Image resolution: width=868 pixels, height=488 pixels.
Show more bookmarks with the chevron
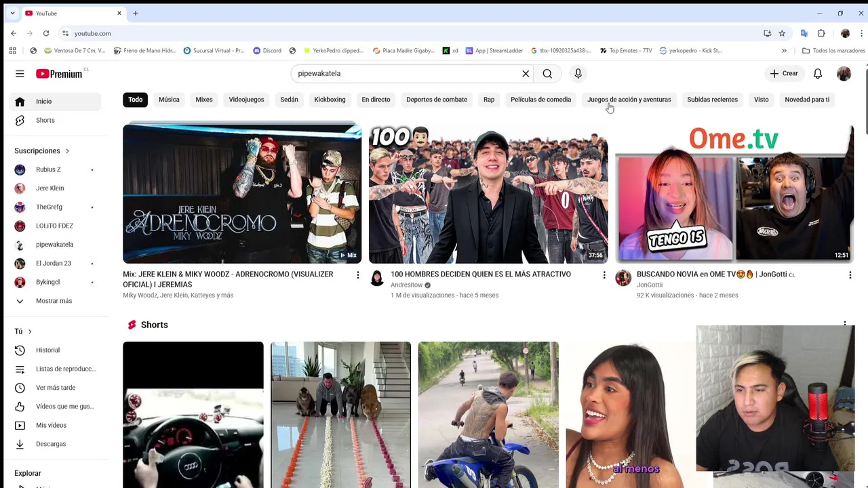(784, 50)
